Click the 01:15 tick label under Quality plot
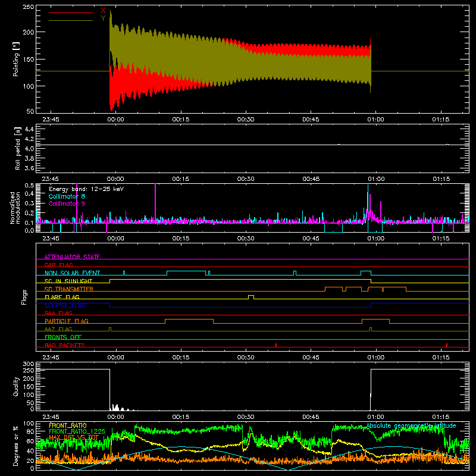 [440, 417]
